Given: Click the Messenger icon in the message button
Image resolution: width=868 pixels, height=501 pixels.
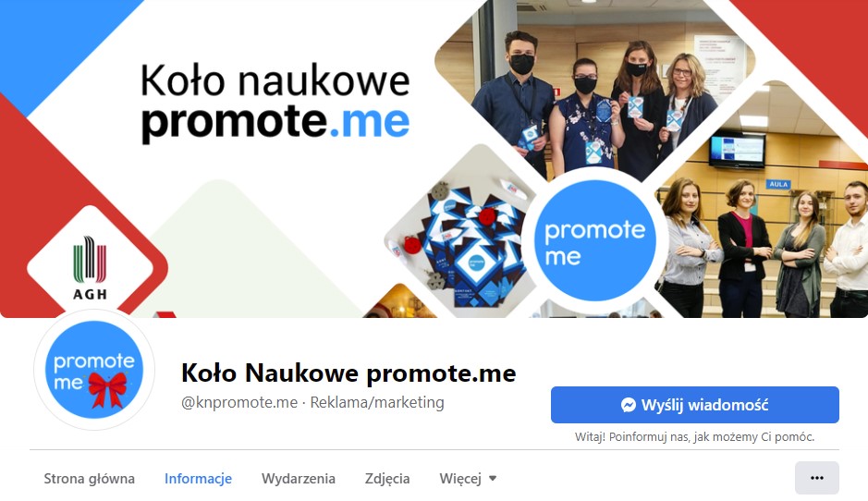Looking at the screenshot, I should tap(628, 405).
